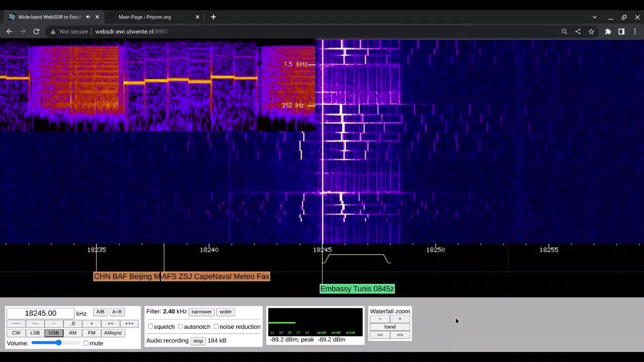Click the S-meter signal strength display

(x=315, y=322)
